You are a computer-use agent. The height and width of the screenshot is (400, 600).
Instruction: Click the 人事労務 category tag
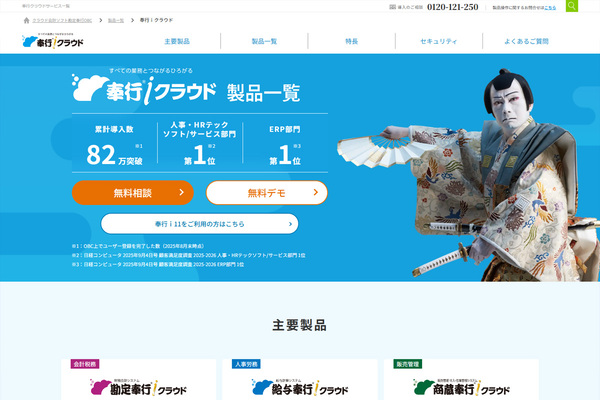[246, 364]
